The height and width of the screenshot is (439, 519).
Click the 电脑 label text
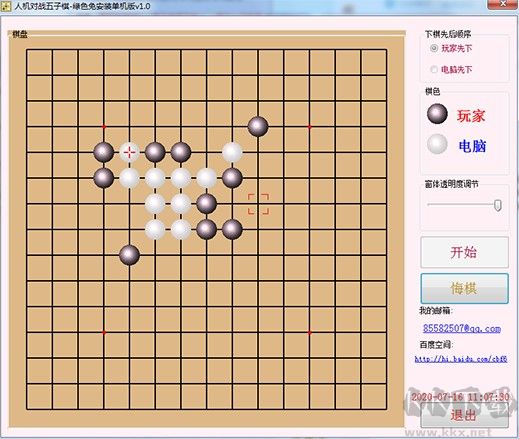pyautogui.click(x=472, y=146)
